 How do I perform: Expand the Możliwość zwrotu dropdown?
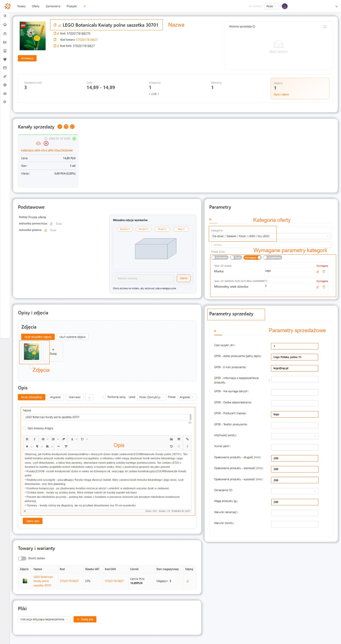point(294,436)
